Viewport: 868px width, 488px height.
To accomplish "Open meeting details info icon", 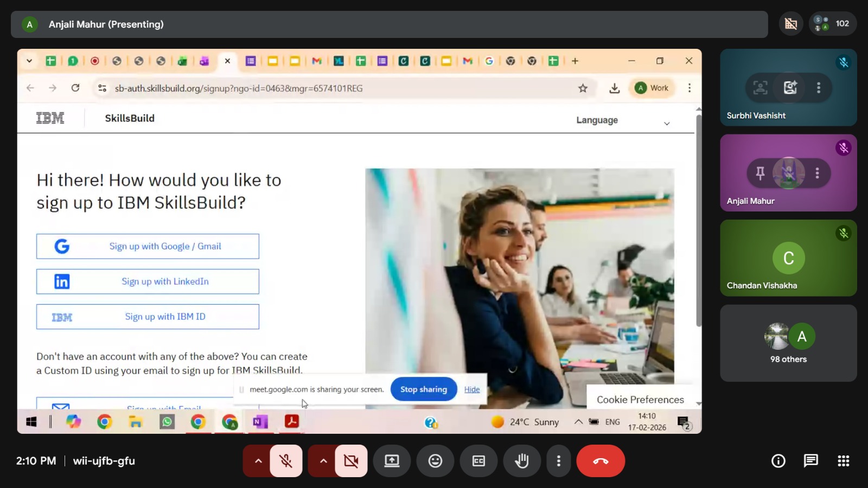I will point(778,461).
